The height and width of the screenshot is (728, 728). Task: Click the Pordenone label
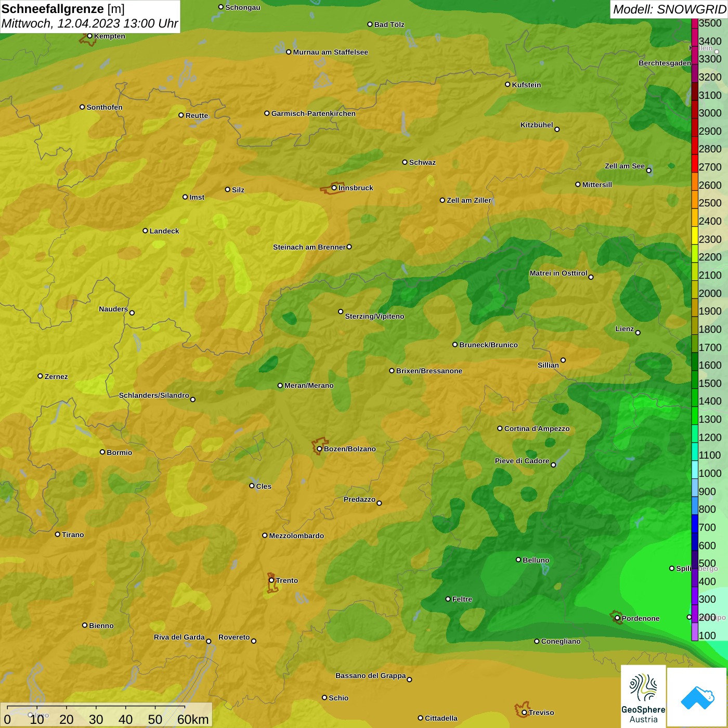[x=640, y=618]
